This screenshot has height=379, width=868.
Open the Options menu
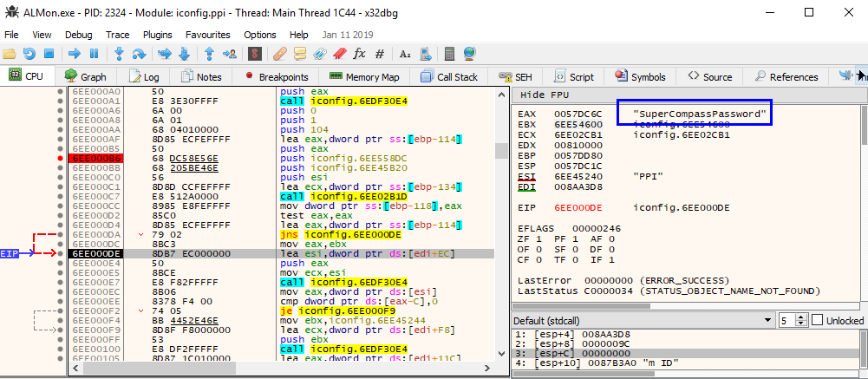coord(260,35)
